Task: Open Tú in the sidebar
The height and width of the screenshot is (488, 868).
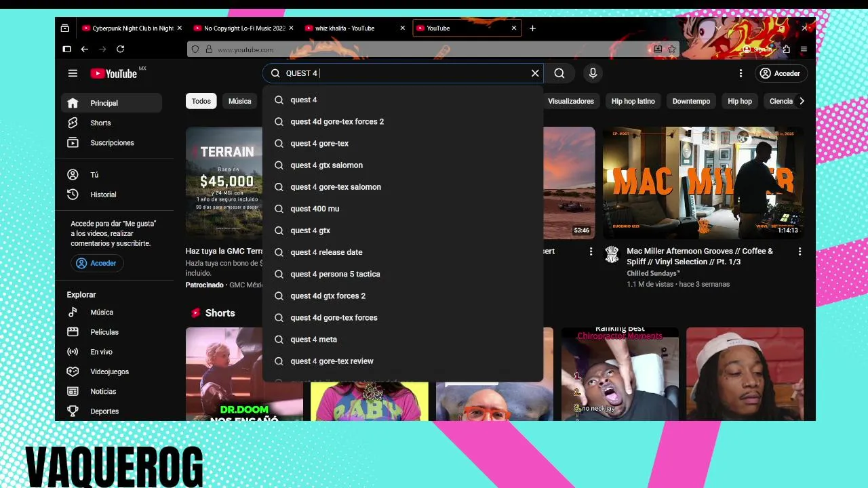Action: 111,175
